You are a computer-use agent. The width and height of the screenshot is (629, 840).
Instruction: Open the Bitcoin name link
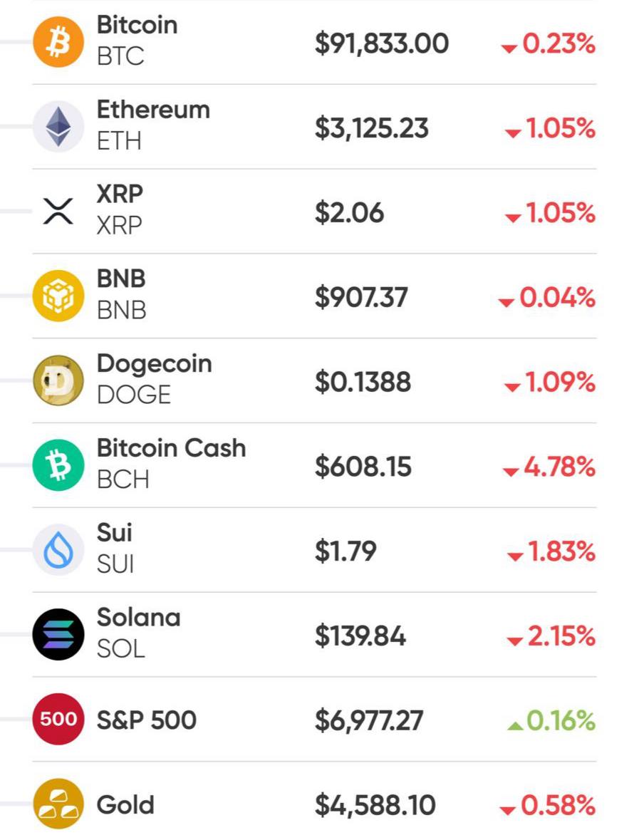(137, 26)
